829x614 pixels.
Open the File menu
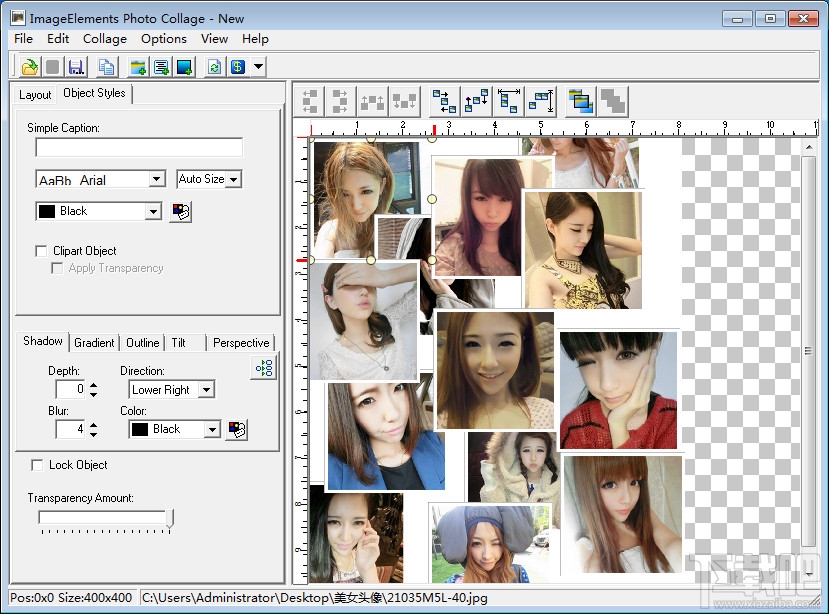coord(23,39)
